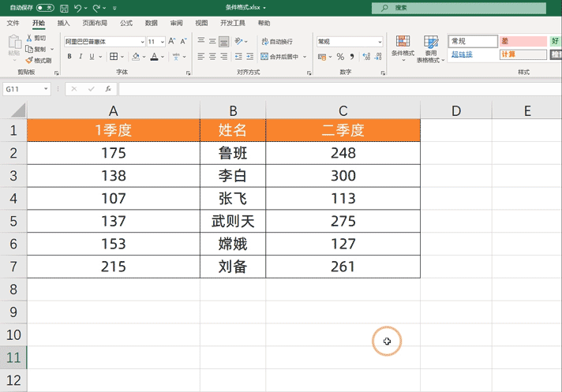The height and width of the screenshot is (392, 562).
Task: Toggle Wrap Text (自动换行)
Action: 275,42
